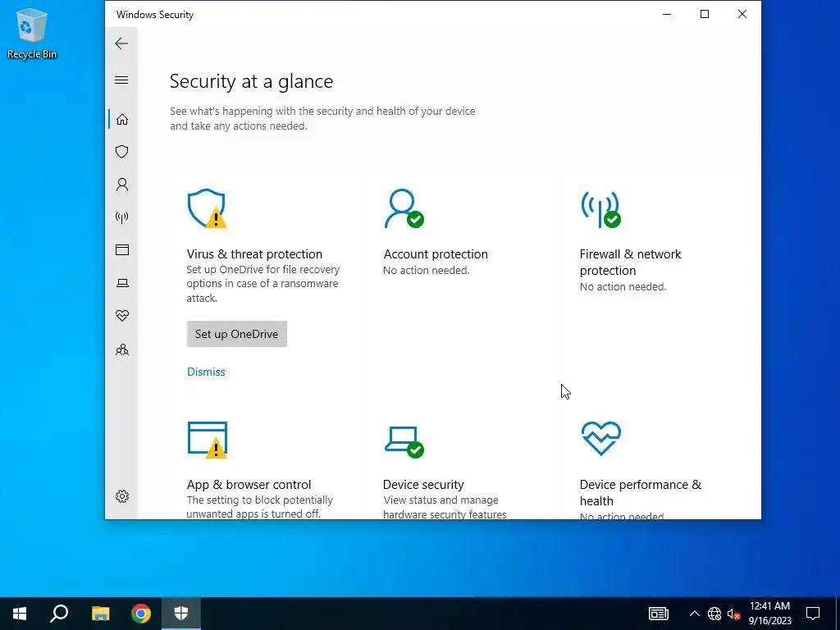This screenshot has width=840, height=630.
Task: Open Account protection person icon in sidebar
Action: 122,185
